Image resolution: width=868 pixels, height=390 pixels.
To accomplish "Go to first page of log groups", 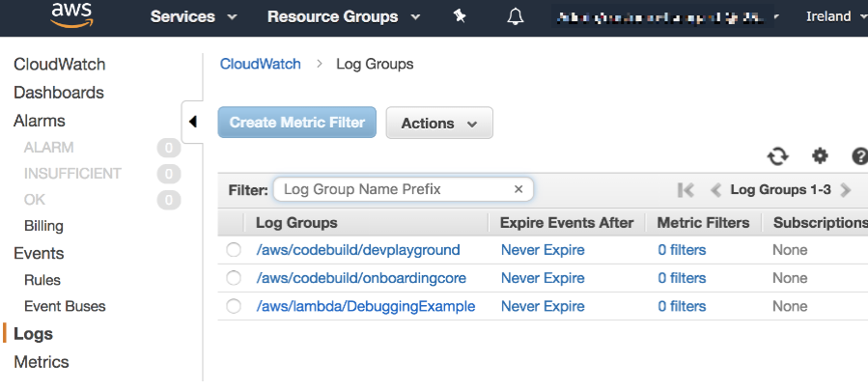I will [686, 190].
